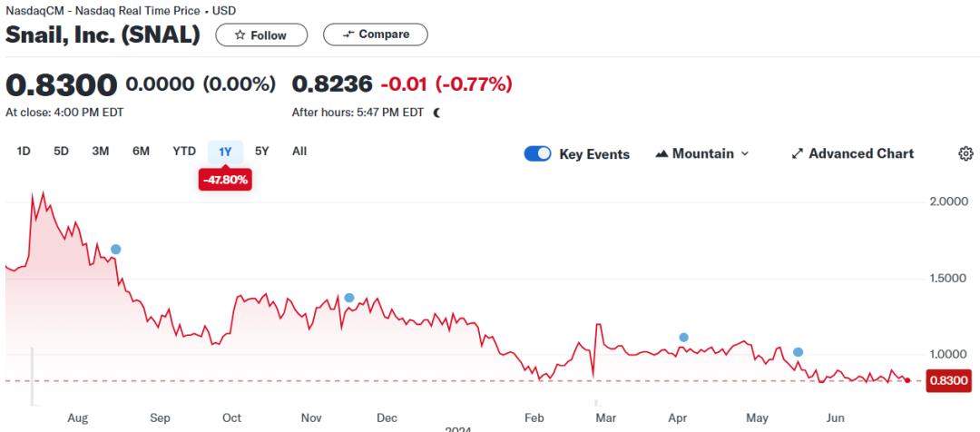Image resolution: width=980 pixels, height=432 pixels.
Task: Click the August key event dot
Action: tap(115, 250)
